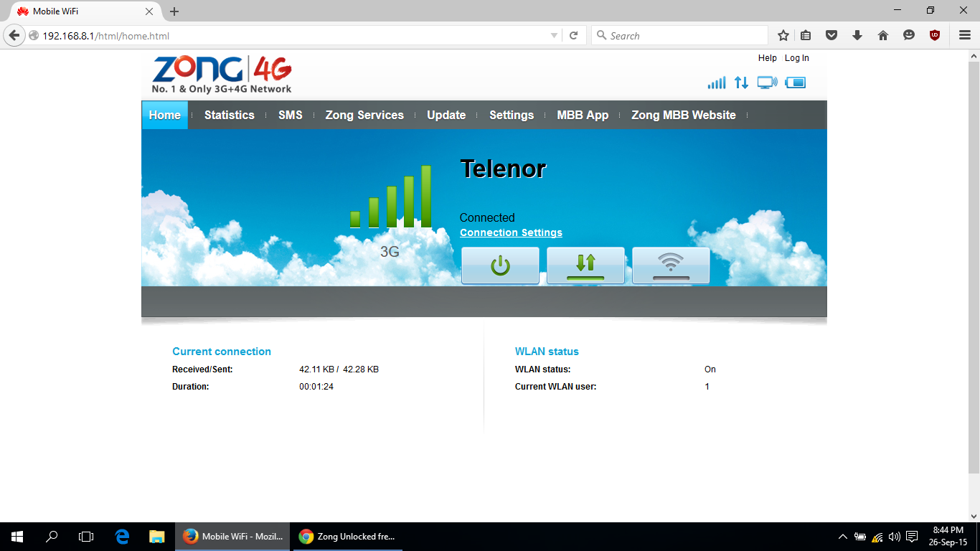Select the MBB App tab

click(583, 115)
